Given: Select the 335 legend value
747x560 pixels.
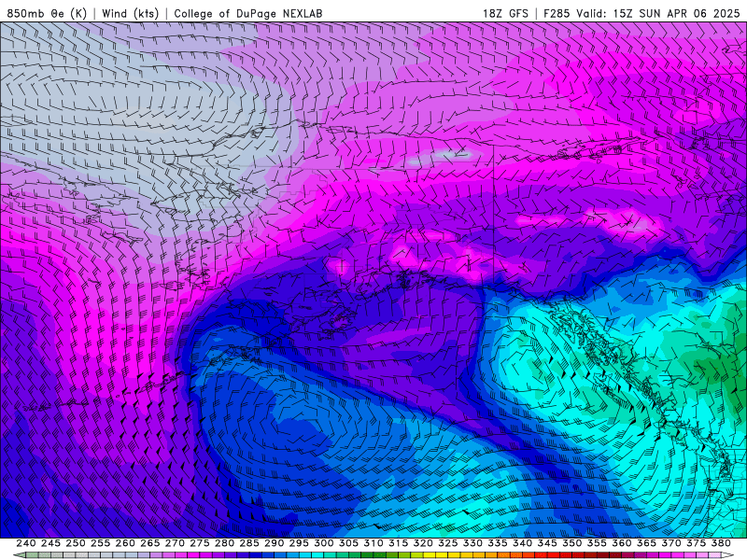Looking at the screenshot, I should click(498, 543).
